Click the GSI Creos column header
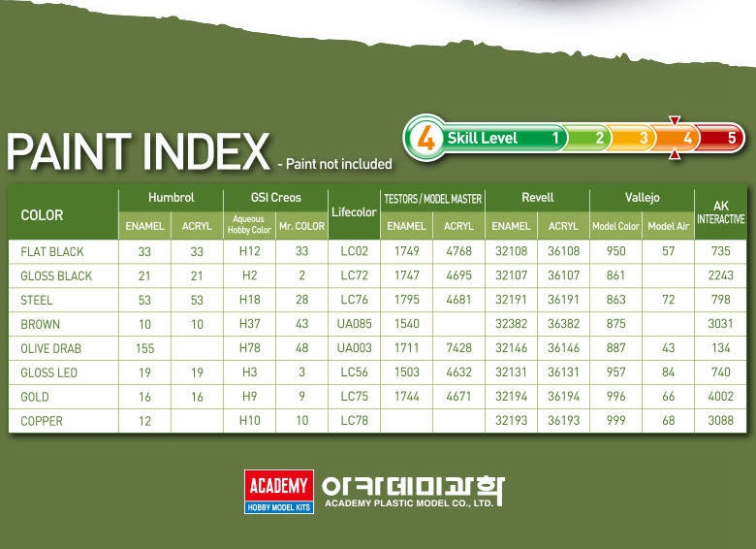 tap(276, 197)
